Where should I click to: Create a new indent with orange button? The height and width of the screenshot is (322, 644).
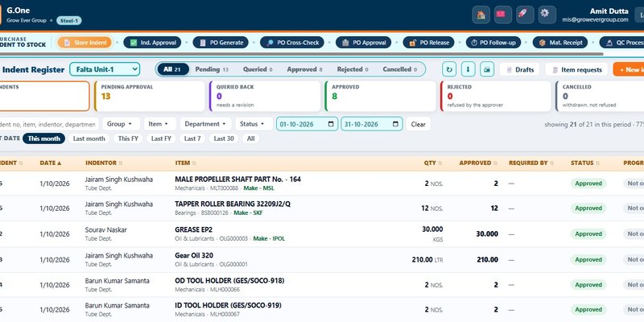pyautogui.click(x=629, y=69)
